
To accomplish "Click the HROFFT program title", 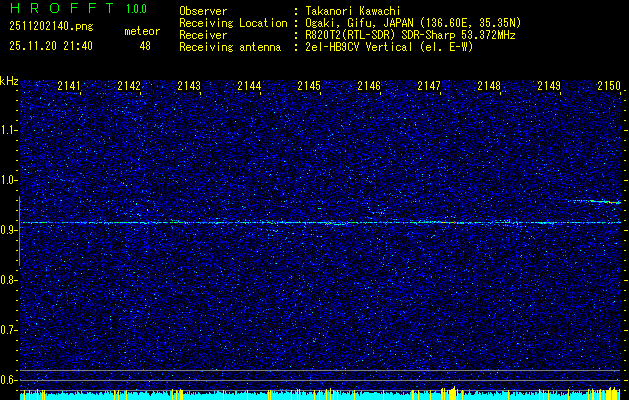I will tap(61, 8).
